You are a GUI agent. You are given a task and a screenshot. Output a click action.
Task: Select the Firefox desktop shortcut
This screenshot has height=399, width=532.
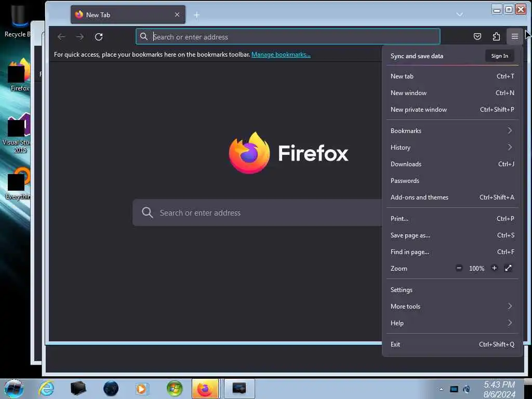coord(19,75)
